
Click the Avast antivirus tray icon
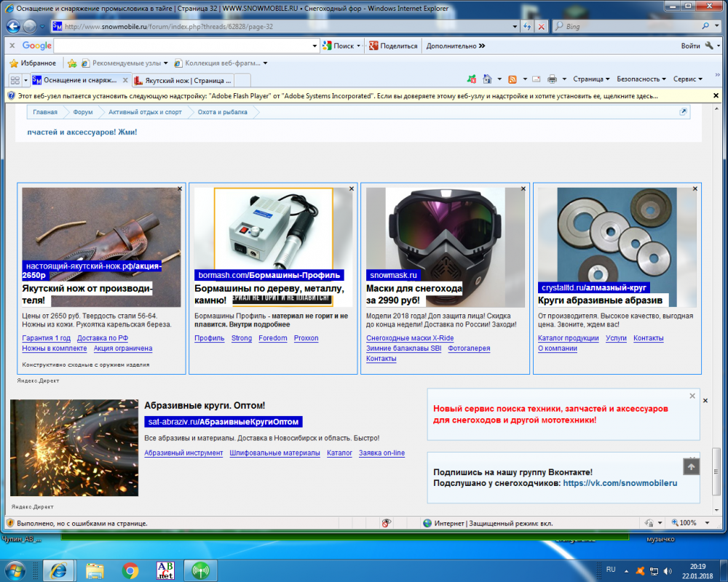coord(640,570)
